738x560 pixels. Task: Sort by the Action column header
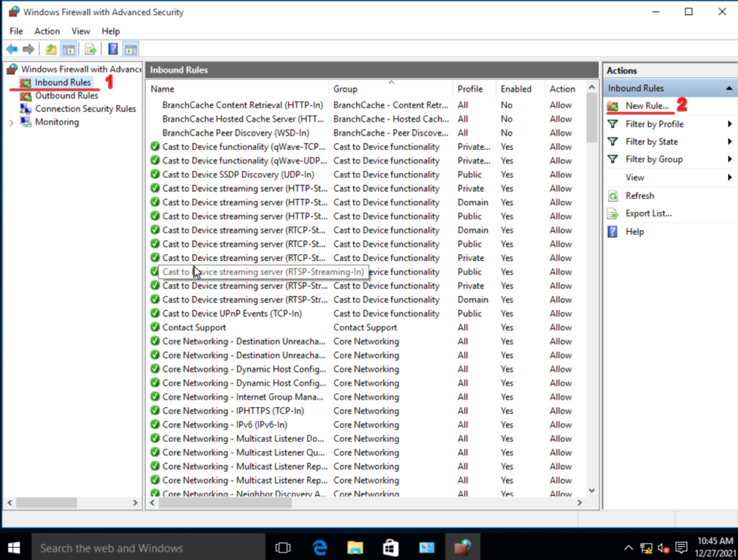tap(564, 89)
